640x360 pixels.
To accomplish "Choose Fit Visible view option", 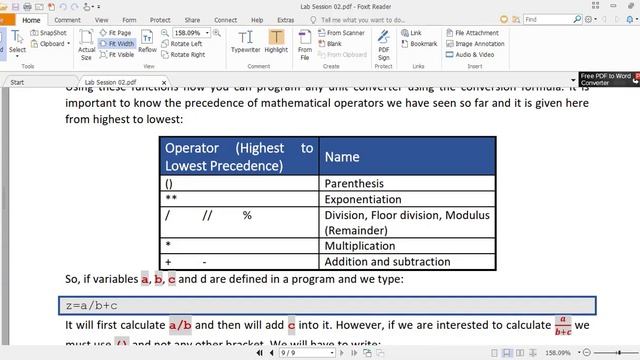I will 117,55.
